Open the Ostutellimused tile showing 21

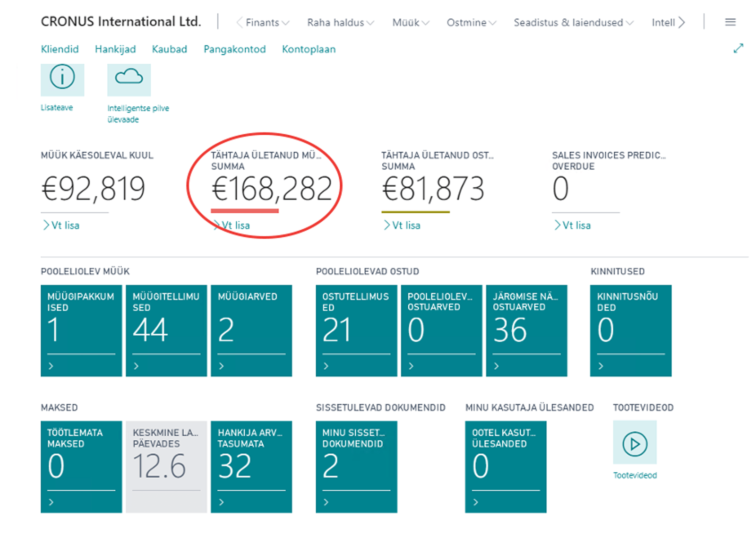tap(357, 330)
